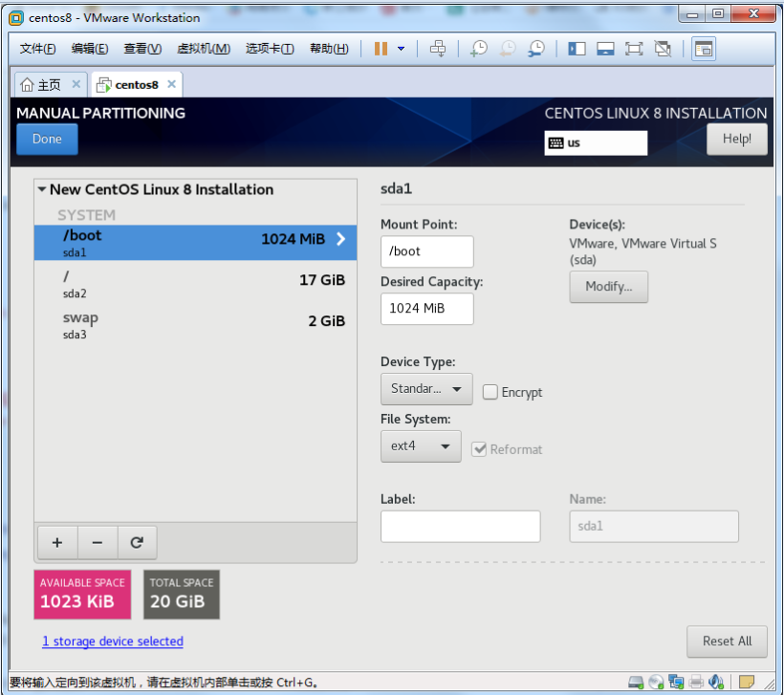Open the 1 storage device selected link
The width and height of the screenshot is (784, 695).
coord(112,641)
